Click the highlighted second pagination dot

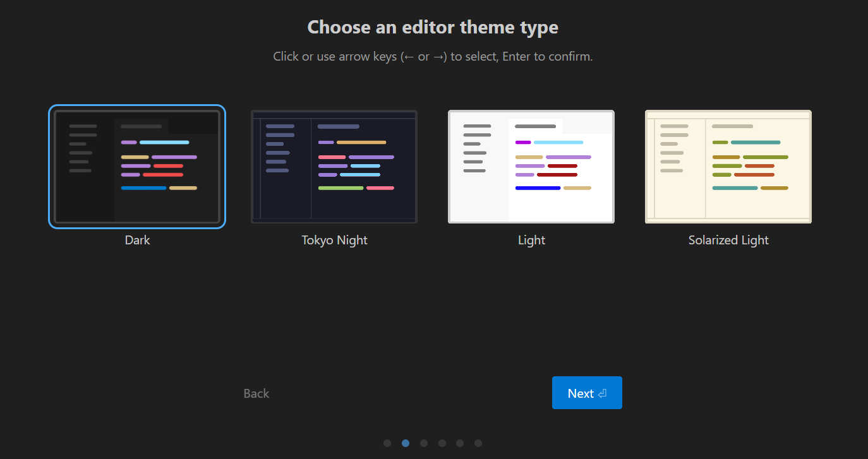(406, 443)
